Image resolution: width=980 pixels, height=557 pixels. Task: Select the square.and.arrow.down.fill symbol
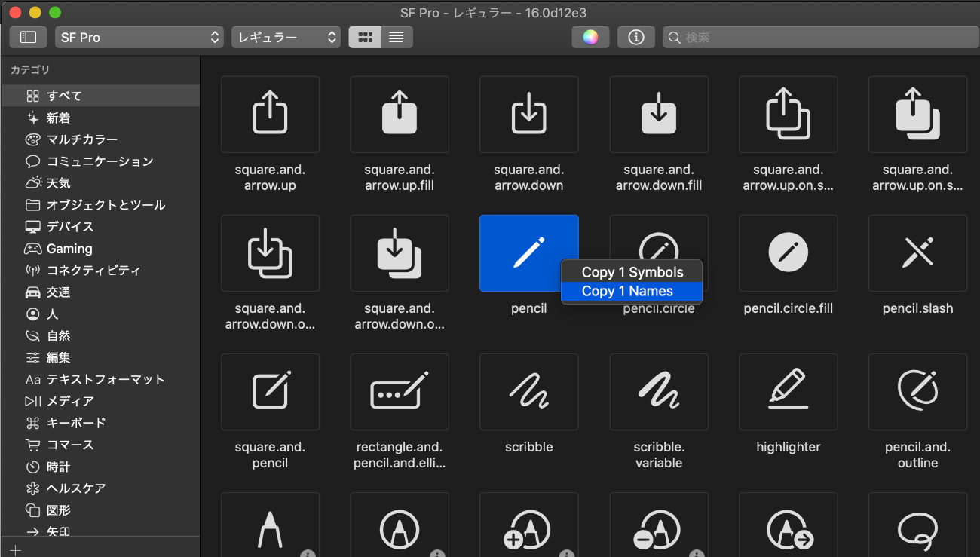point(659,115)
